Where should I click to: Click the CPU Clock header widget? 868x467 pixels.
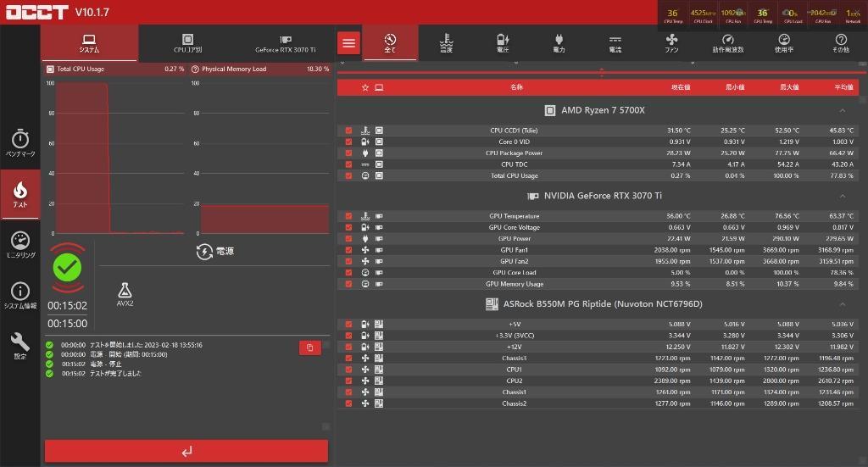point(703,14)
